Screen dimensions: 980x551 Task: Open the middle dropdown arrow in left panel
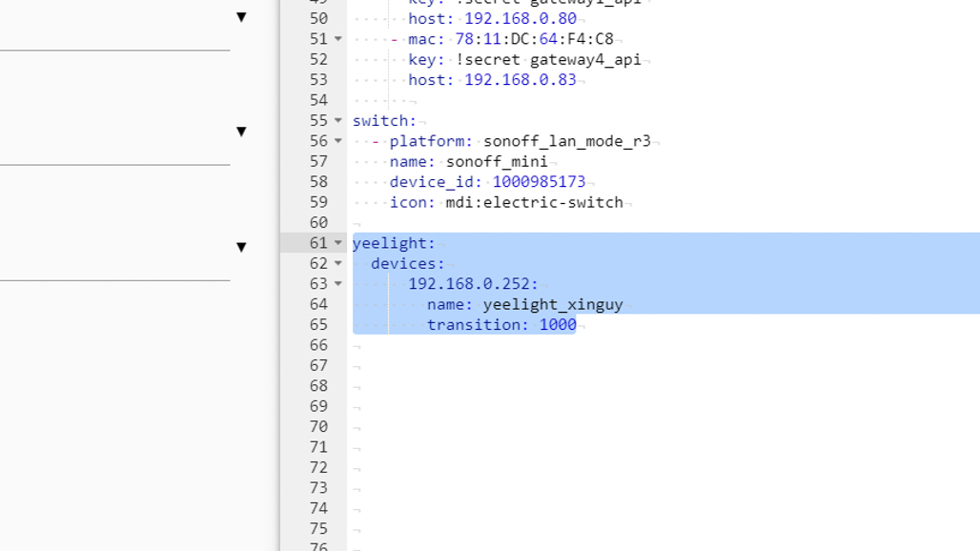pyautogui.click(x=241, y=132)
